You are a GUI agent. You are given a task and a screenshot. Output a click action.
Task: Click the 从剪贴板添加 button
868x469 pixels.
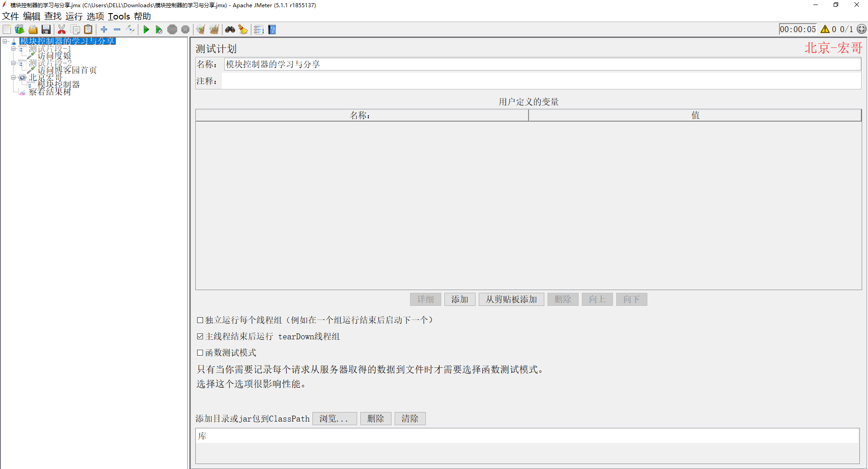tap(511, 299)
